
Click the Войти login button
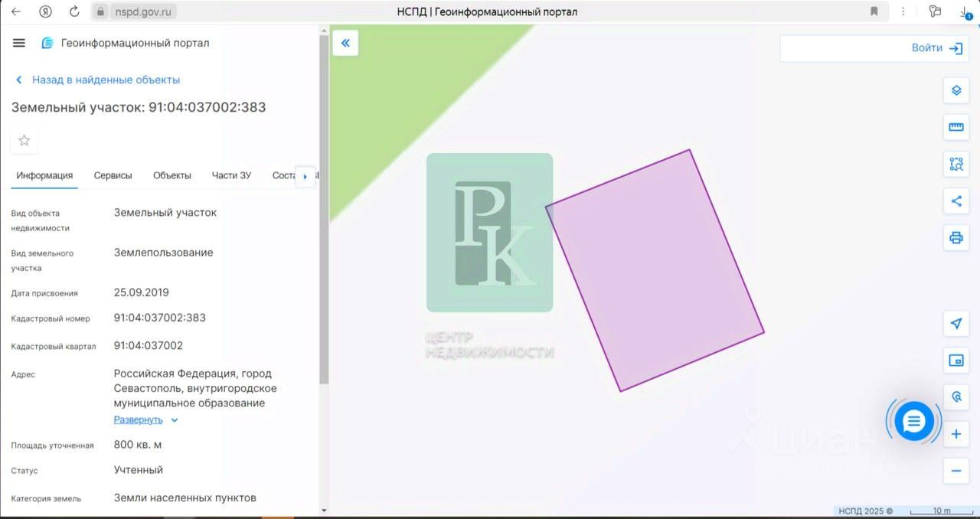(x=936, y=48)
